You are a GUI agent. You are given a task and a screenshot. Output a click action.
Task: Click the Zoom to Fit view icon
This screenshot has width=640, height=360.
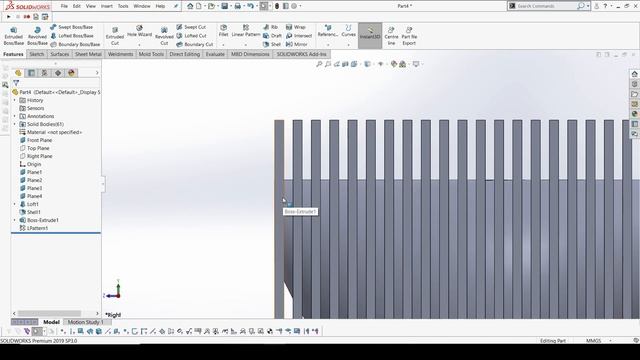(319, 64)
